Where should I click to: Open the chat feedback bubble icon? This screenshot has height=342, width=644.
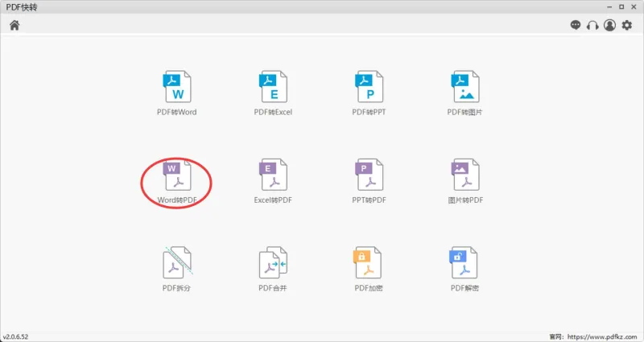pos(576,25)
